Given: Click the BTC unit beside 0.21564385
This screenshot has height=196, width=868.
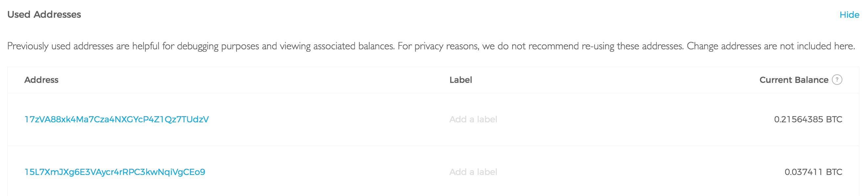Looking at the screenshot, I should tap(834, 119).
